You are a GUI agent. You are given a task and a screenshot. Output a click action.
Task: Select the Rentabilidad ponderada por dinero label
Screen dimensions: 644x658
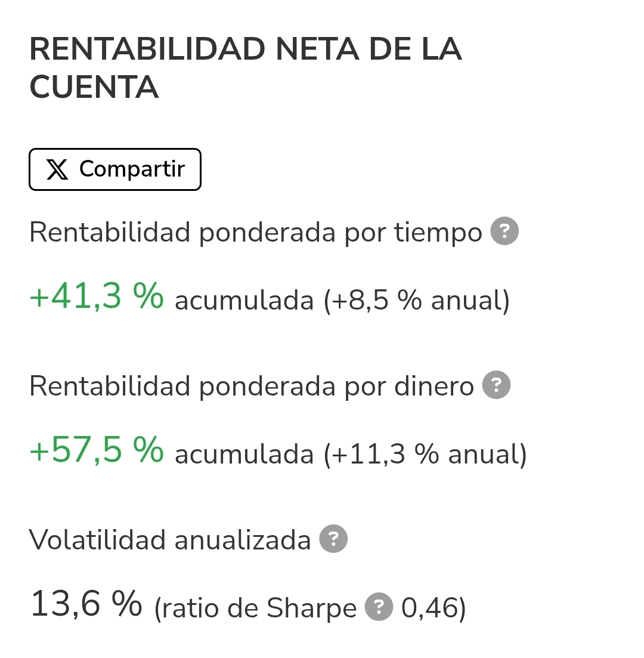click(x=251, y=386)
